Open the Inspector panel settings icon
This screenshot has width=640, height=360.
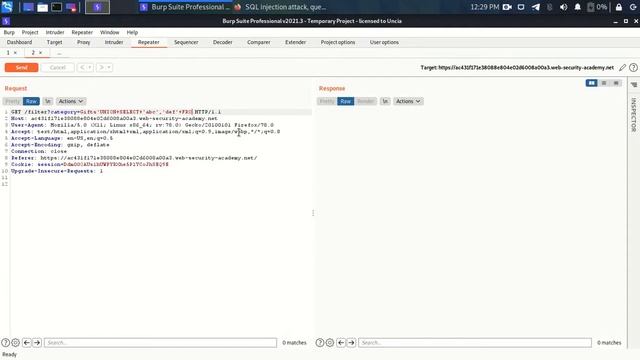point(634,85)
